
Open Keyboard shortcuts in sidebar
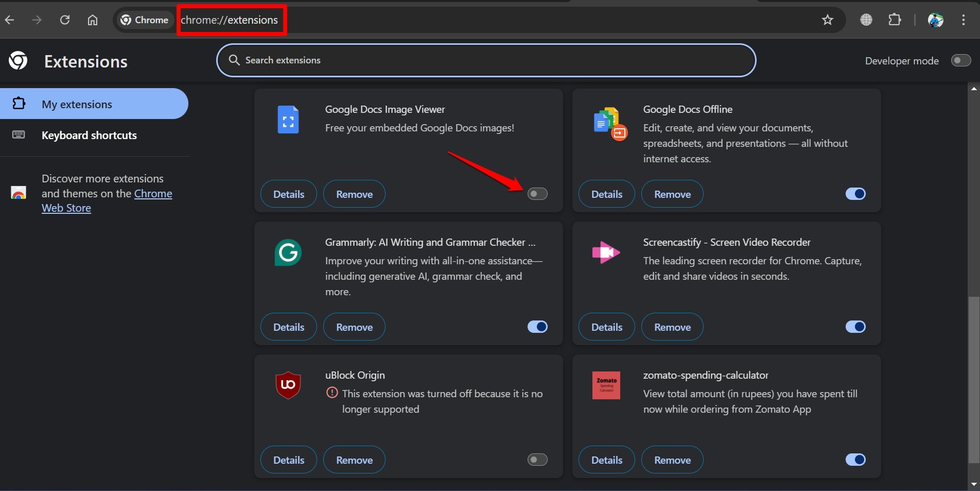tap(89, 135)
